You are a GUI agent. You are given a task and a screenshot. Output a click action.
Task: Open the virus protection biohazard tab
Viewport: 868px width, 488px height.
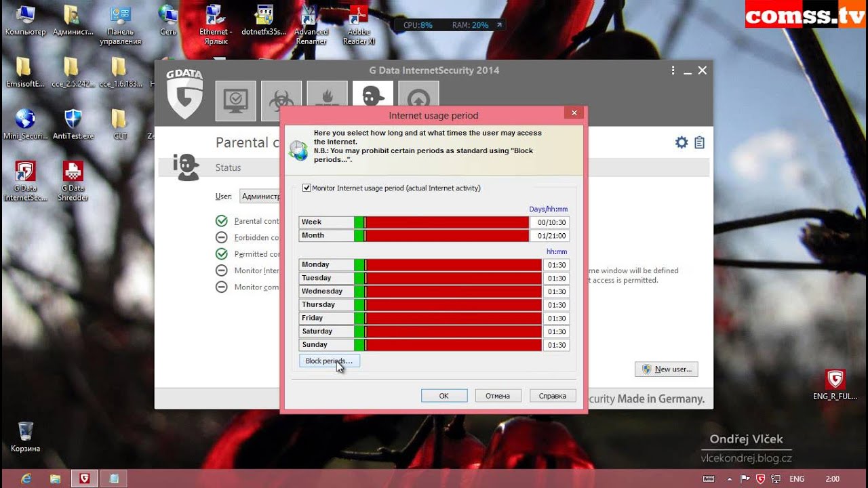(281, 100)
